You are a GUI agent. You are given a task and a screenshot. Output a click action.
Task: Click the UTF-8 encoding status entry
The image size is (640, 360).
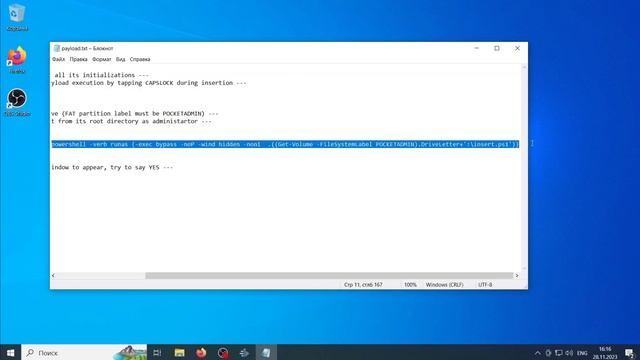pos(485,284)
